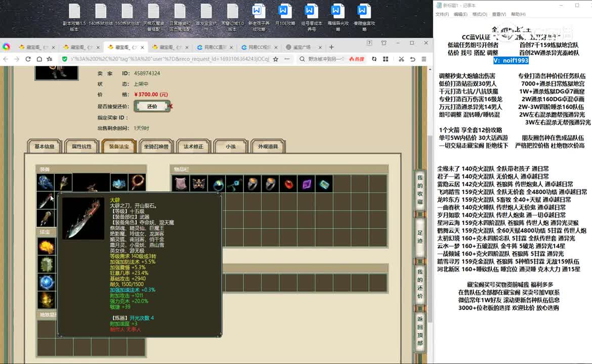This screenshot has width=592, height=364.
Task: Click the browser forward arrow
Action: point(17,59)
